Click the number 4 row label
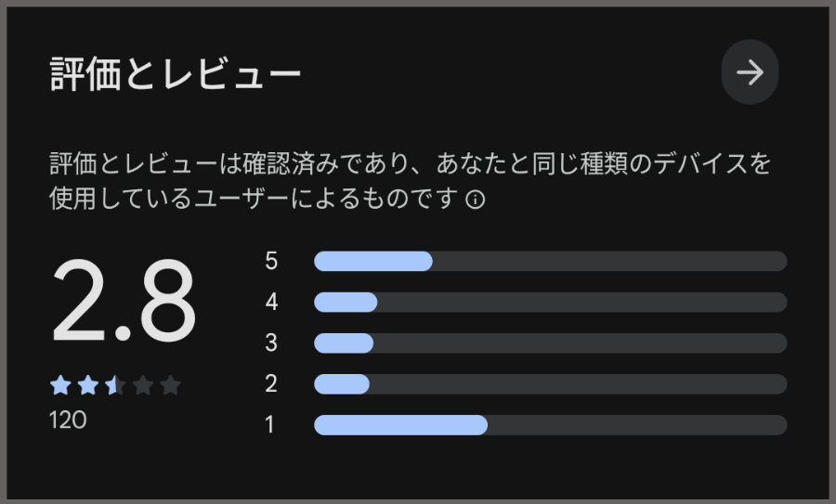The width and height of the screenshot is (836, 504). (x=271, y=302)
